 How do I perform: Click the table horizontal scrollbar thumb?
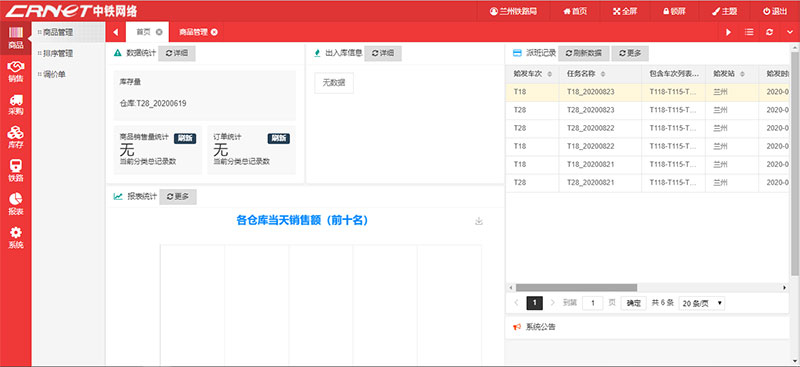point(576,288)
